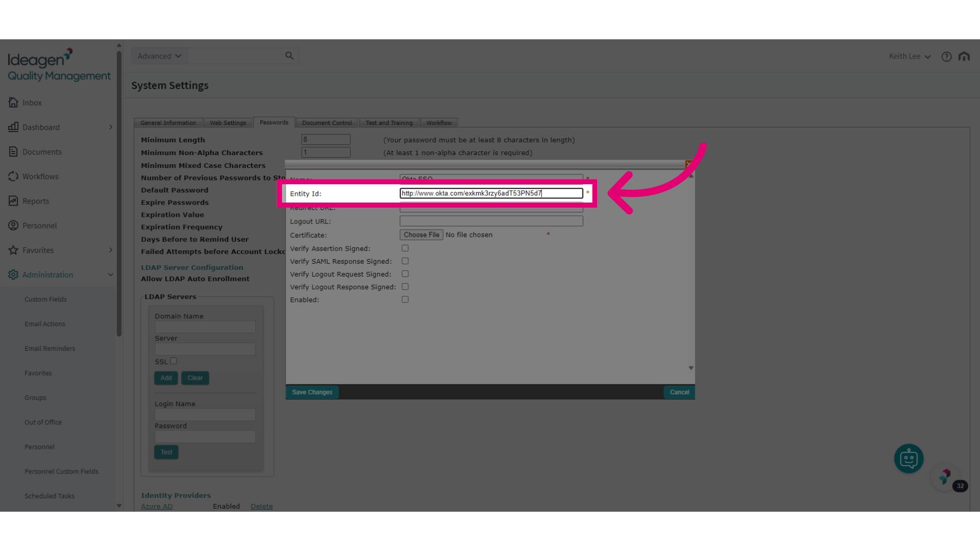Click Choose File for Certificate
The image size is (980, 551).
click(422, 235)
